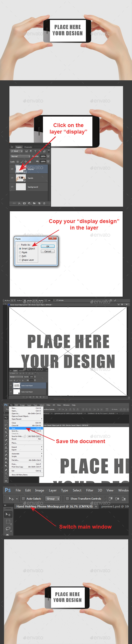Open the Help menu
Viewport: 132px width, 644px height.
74,405
